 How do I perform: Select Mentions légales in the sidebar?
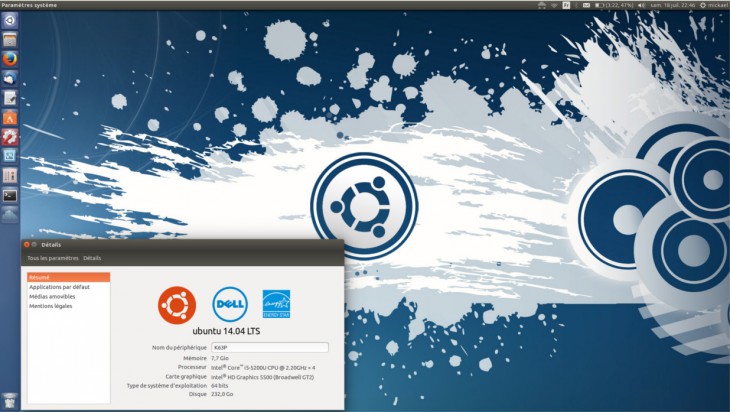(x=68, y=306)
